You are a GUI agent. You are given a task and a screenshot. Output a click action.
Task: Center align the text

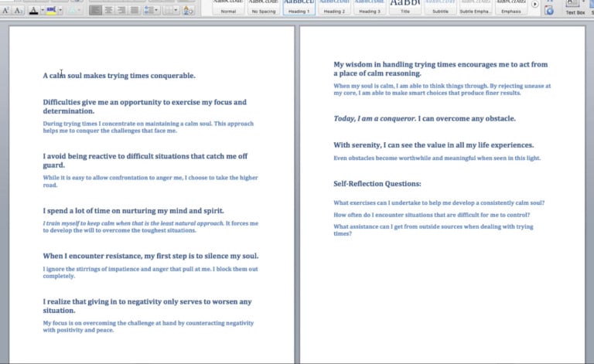(108, 10)
